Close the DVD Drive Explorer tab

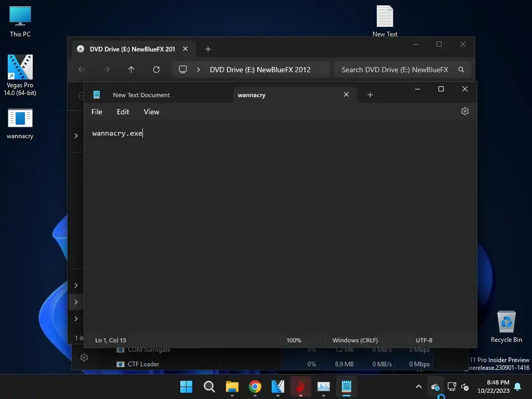click(x=185, y=49)
